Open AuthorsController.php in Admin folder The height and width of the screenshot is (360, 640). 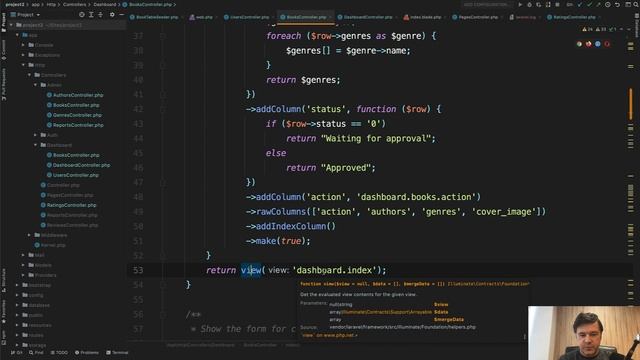[x=75, y=95]
